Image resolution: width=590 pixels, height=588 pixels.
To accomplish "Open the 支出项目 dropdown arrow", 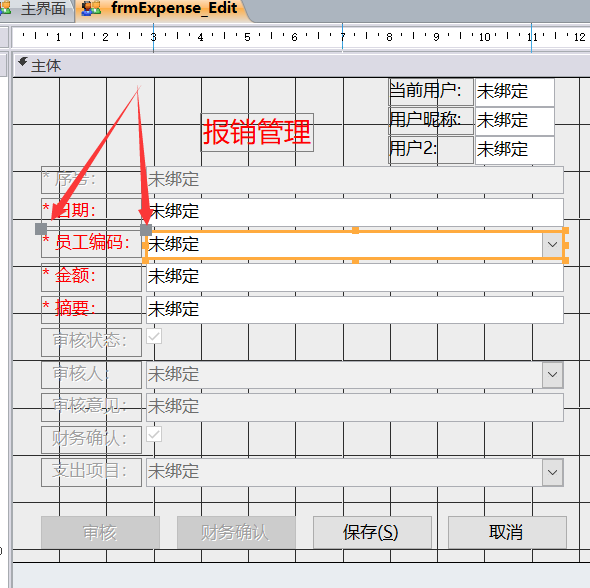I will point(552,473).
